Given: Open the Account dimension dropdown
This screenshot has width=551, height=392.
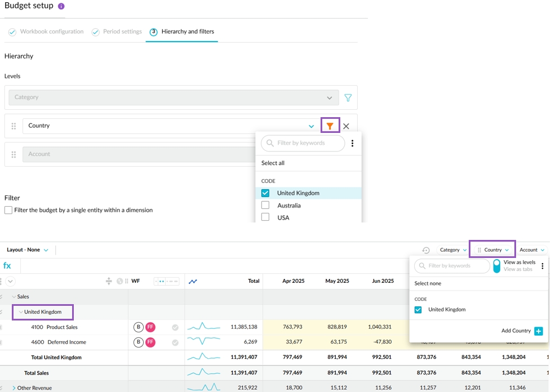Looking at the screenshot, I should point(532,250).
